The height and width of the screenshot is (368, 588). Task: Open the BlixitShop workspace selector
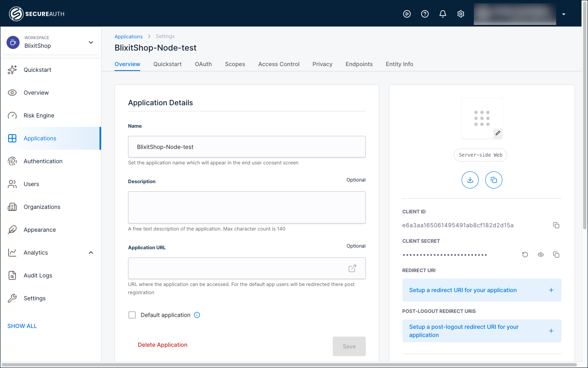[51, 42]
